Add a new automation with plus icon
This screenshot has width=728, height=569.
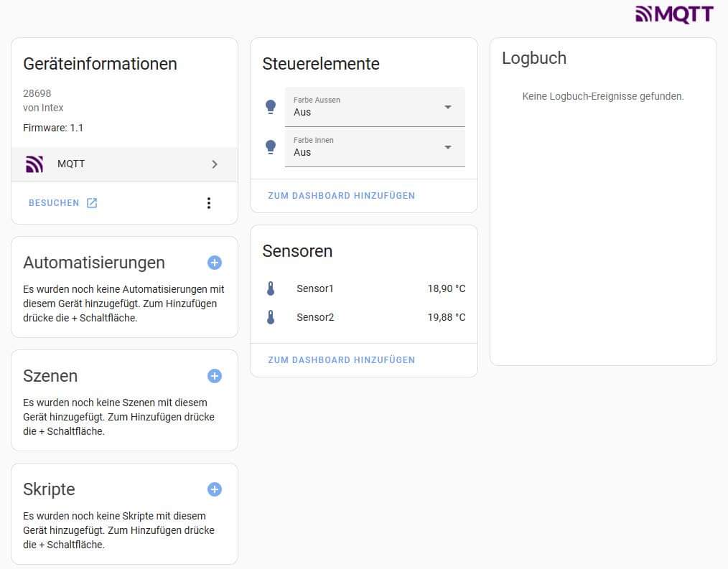(x=214, y=263)
